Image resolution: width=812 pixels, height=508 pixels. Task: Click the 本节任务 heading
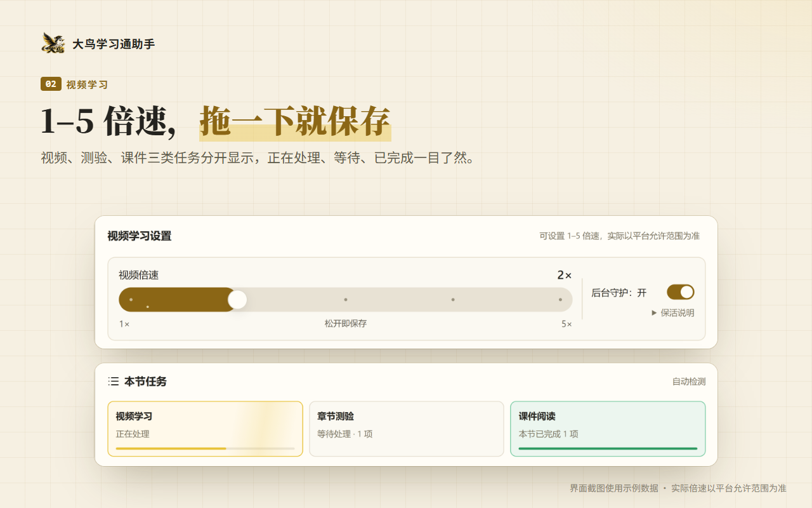coord(145,382)
